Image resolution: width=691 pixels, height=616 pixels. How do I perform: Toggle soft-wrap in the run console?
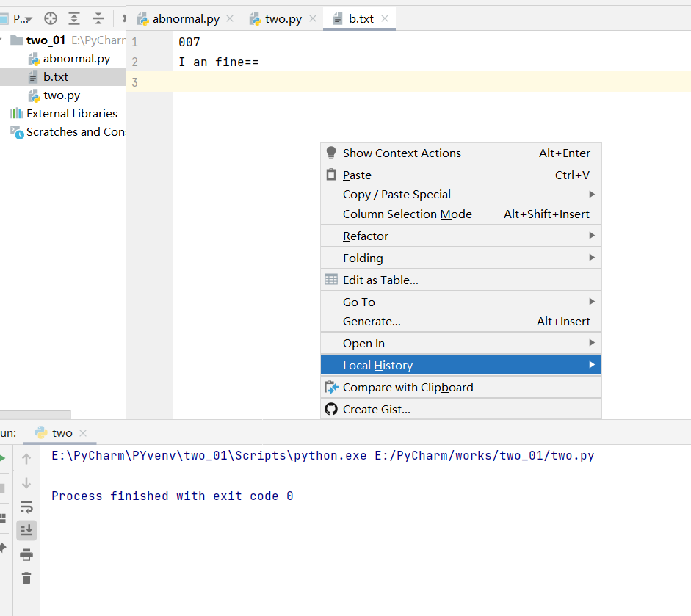(26, 507)
